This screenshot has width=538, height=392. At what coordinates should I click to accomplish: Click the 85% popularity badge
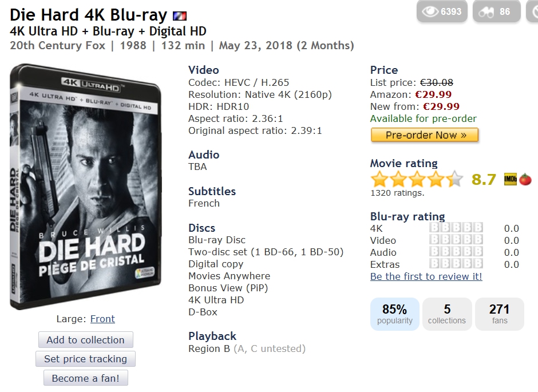pyautogui.click(x=395, y=314)
